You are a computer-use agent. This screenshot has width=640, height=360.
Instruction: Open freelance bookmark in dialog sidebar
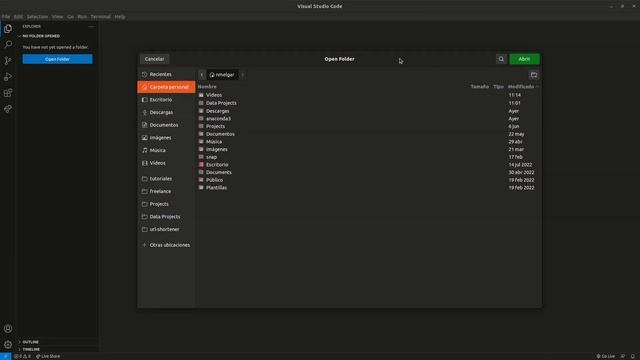coord(167,191)
